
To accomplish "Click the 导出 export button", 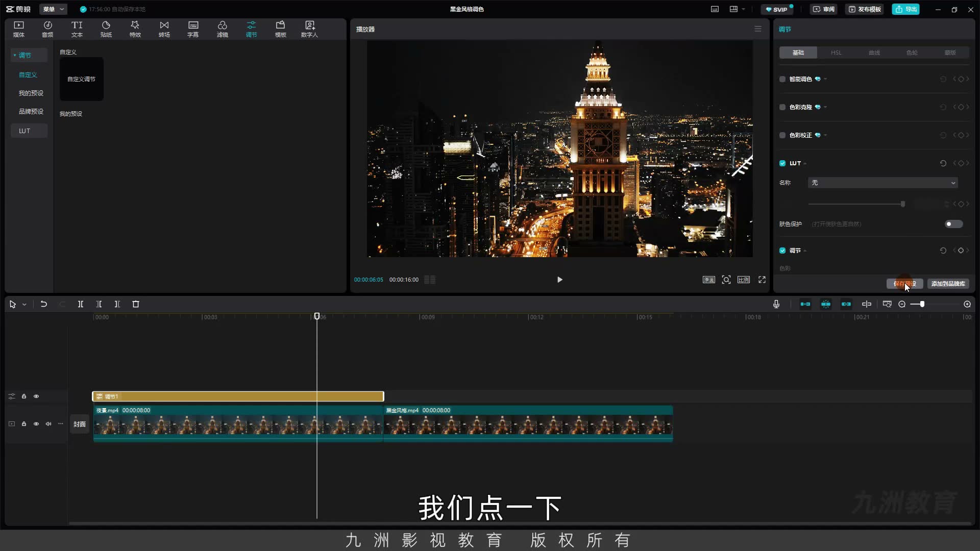I will pyautogui.click(x=905, y=9).
